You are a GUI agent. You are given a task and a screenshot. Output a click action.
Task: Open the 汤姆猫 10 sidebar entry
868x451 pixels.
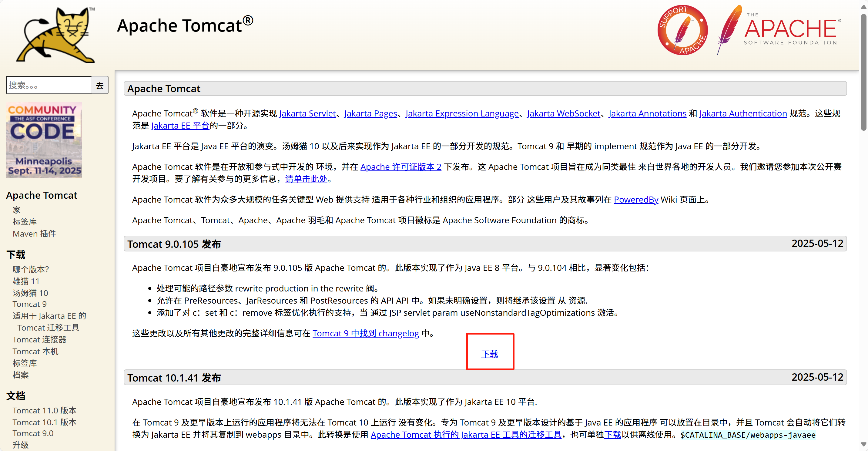point(30,293)
